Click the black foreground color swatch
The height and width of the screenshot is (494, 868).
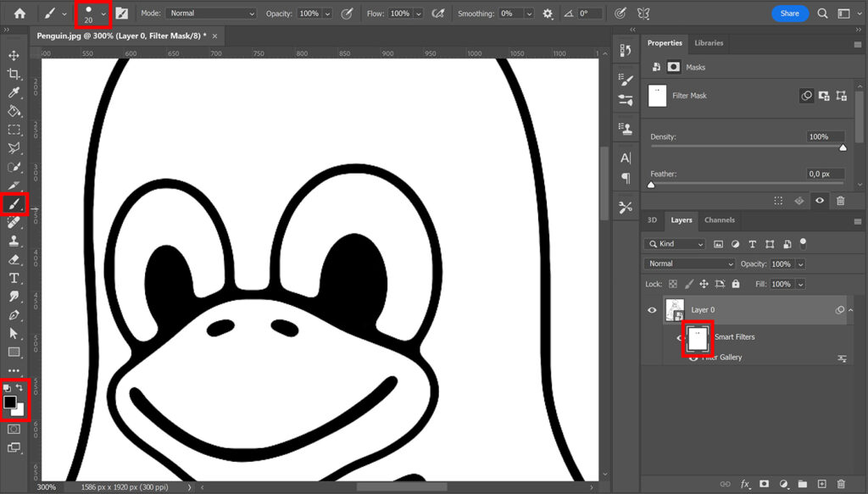9,402
